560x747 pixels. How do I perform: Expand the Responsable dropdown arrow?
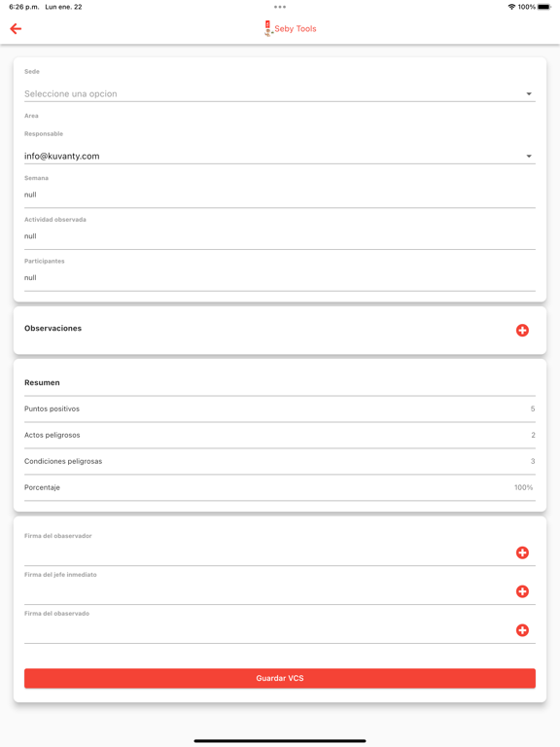pyautogui.click(x=529, y=157)
